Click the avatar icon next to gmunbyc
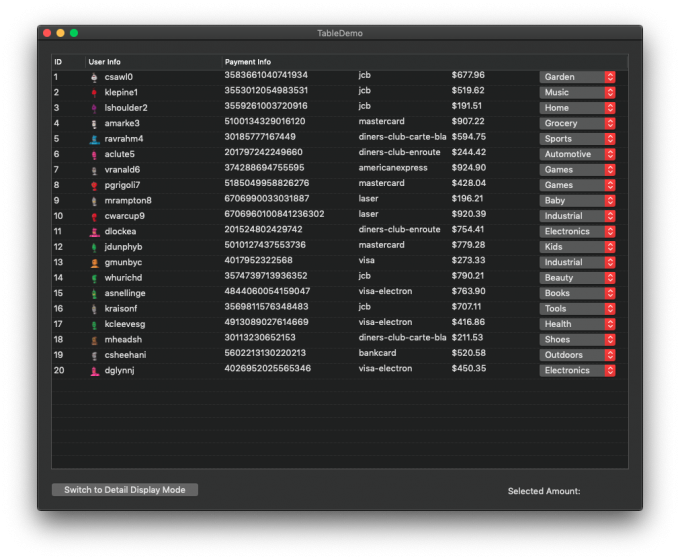This screenshot has width=680, height=560. 94,263
